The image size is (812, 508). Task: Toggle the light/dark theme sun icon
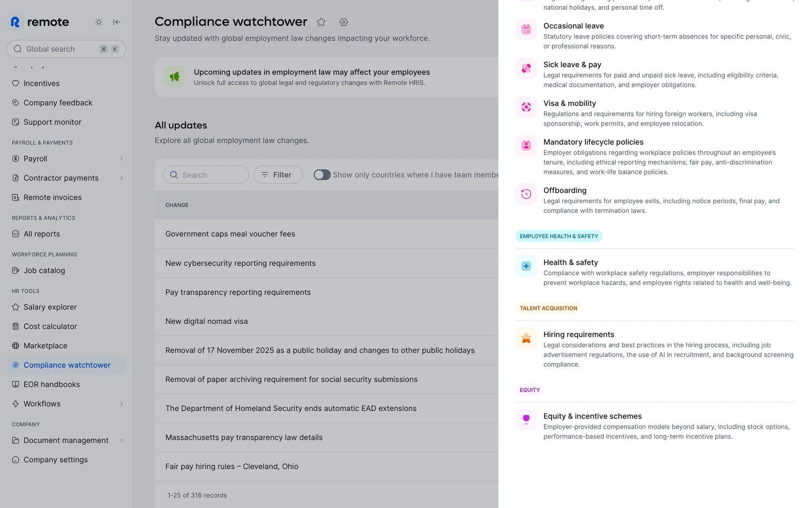pos(99,22)
